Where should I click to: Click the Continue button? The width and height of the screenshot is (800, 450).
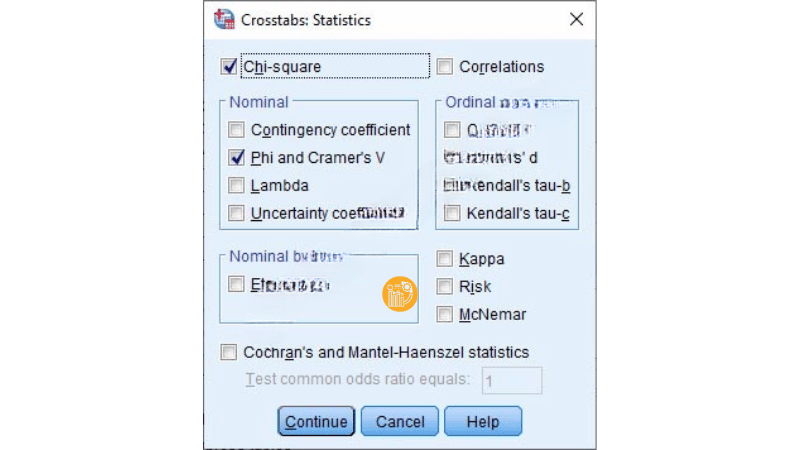tap(316, 421)
